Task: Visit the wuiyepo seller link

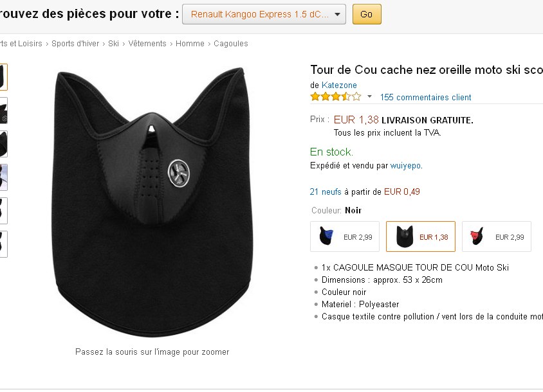Action: 405,166
